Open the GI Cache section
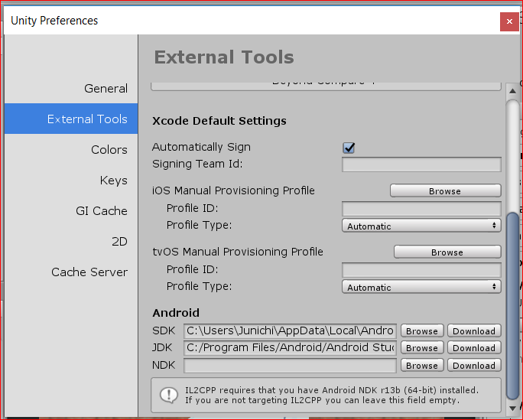Viewport: 523px width, 420px height. [101, 211]
